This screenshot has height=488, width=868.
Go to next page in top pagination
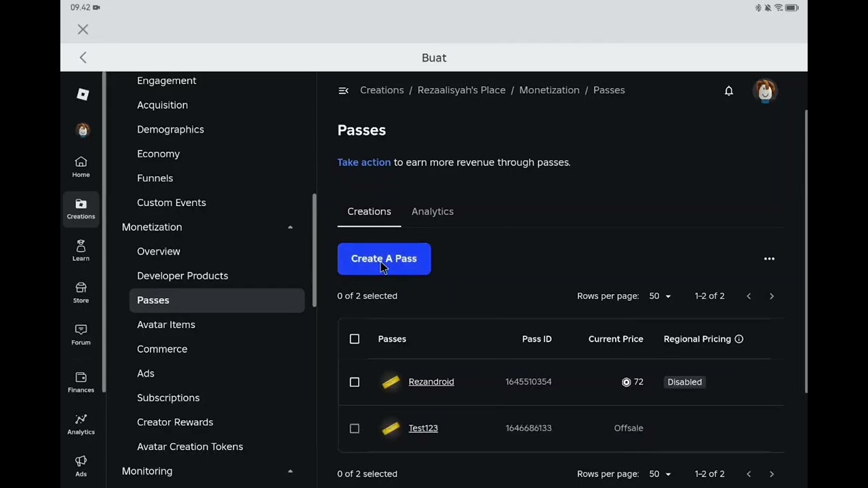pos(772,296)
